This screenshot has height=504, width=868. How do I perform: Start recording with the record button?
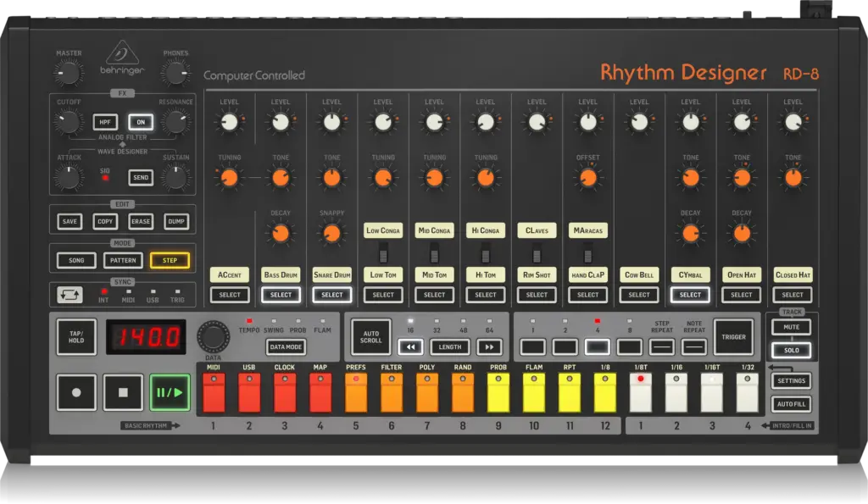coord(76,392)
